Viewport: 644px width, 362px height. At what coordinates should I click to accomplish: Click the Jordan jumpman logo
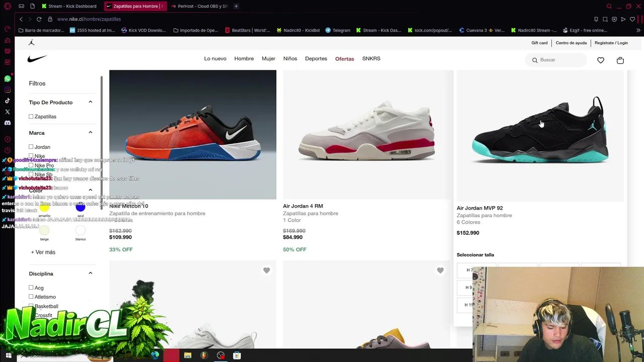32,43
